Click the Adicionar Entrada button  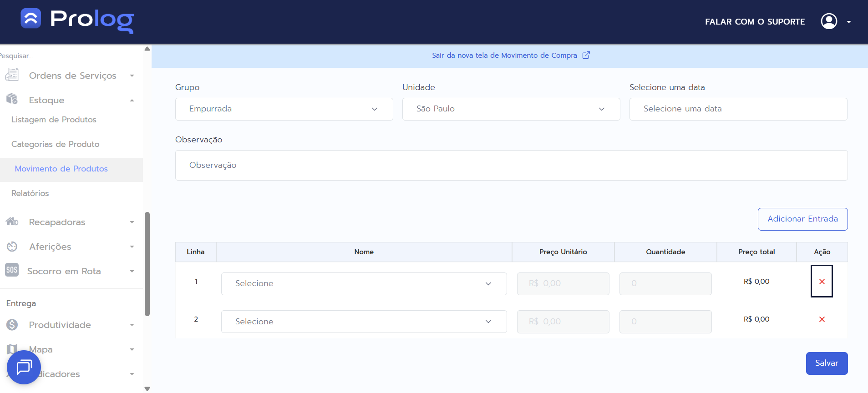pyautogui.click(x=802, y=219)
